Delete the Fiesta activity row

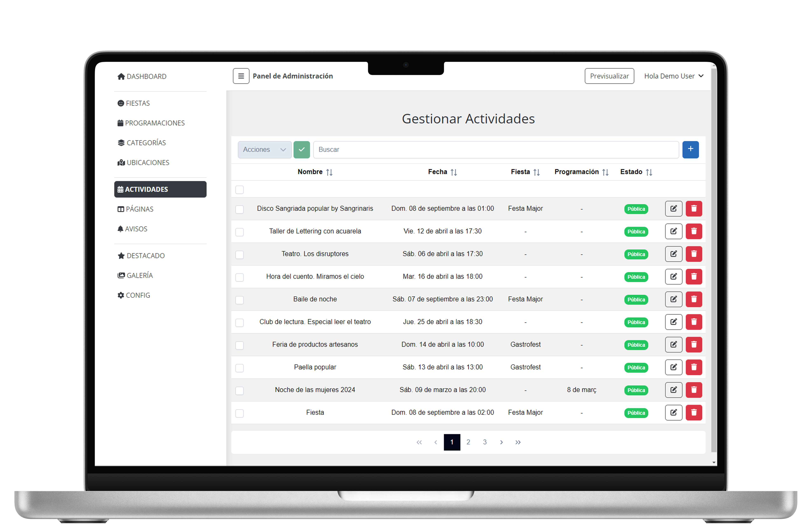click(x=694, y=412)
